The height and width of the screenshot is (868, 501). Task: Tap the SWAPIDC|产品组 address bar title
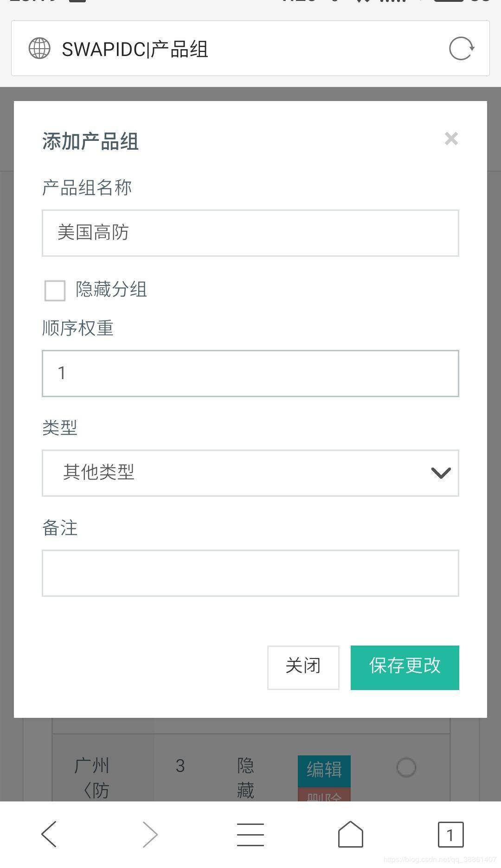pos(135,49)
